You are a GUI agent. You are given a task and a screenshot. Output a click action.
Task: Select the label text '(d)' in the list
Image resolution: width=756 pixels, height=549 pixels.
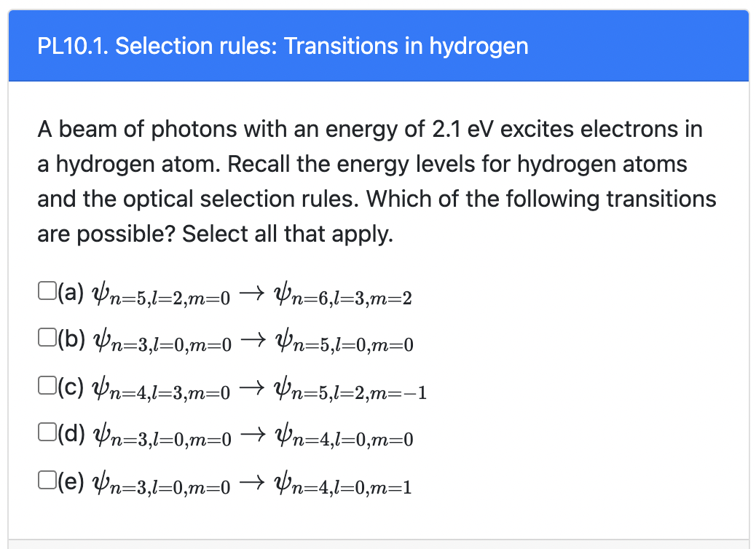[72, 435]
